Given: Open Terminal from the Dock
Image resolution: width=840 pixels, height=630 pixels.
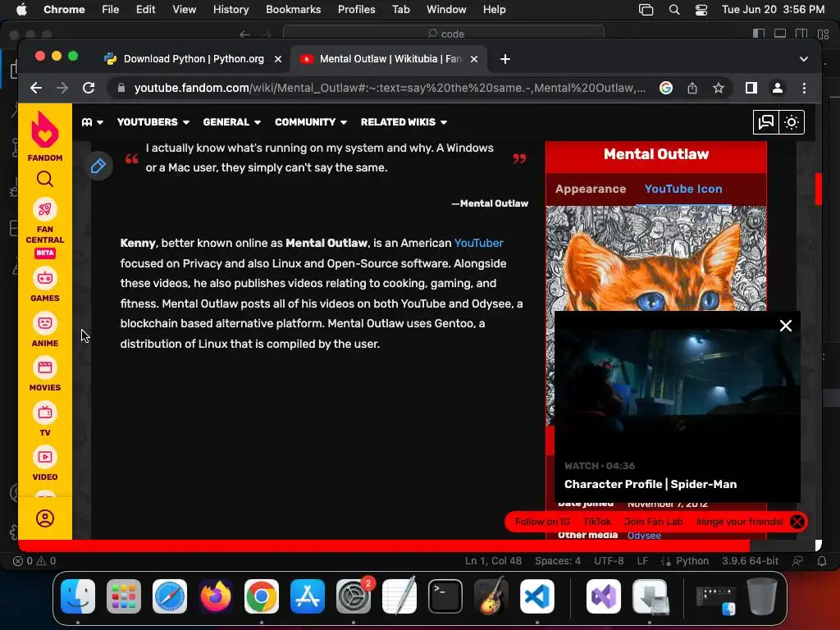Looking at the screenshot, I should pyautogui.click(x=445, y=596).
